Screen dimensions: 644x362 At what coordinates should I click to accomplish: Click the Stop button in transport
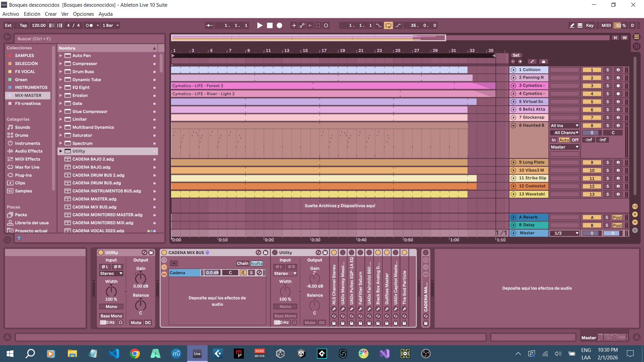[x=270, y=25]
